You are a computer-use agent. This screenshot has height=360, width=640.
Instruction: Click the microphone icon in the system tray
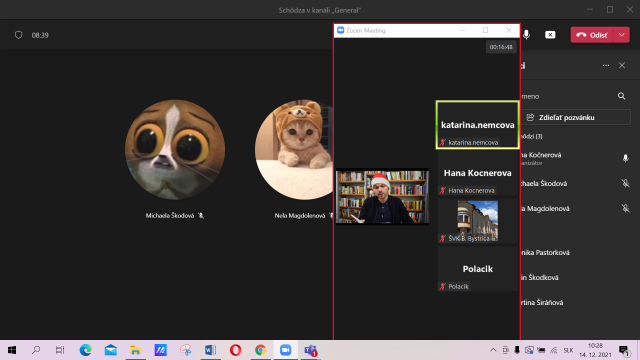(517, 350)
